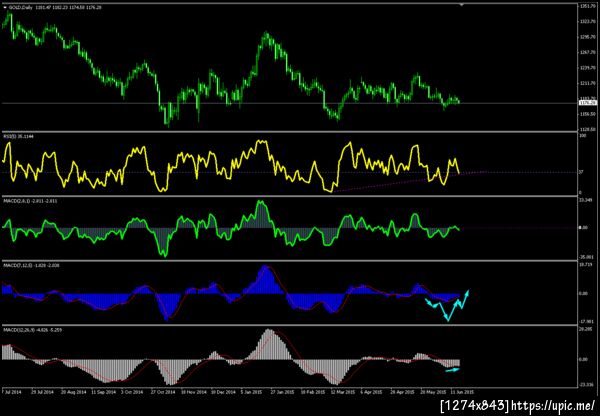The height and width of the screenshot is (416, 600).
Task: Click the 28 May 2015 date on time axis
Action: pyautogui.click(x=432, y=392)
